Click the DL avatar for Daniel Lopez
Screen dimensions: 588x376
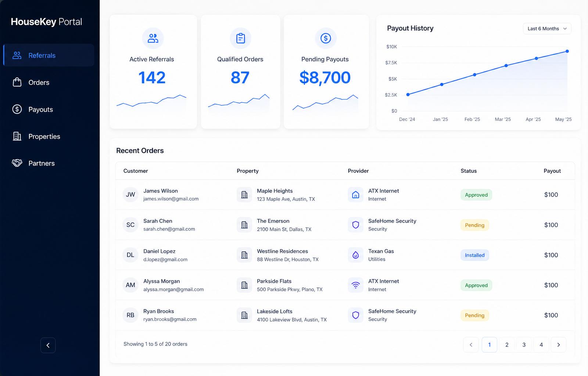click(130, 255)
